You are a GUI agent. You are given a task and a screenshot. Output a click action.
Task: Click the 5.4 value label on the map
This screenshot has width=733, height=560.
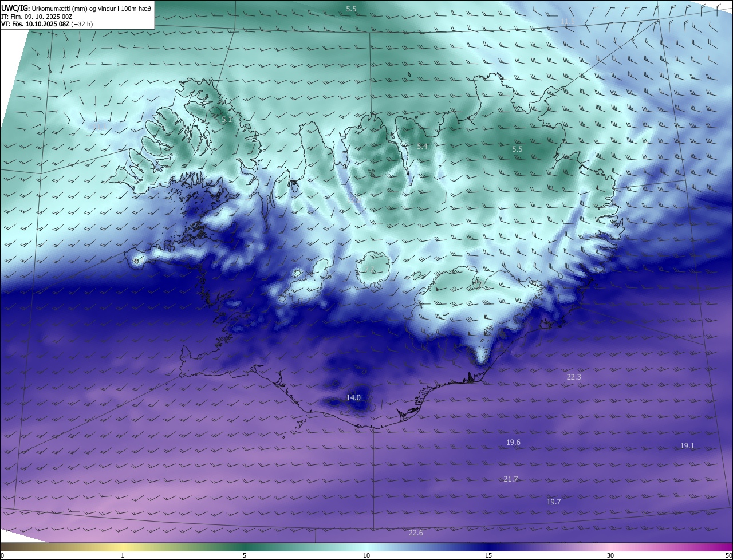click(x=422, y=147)
